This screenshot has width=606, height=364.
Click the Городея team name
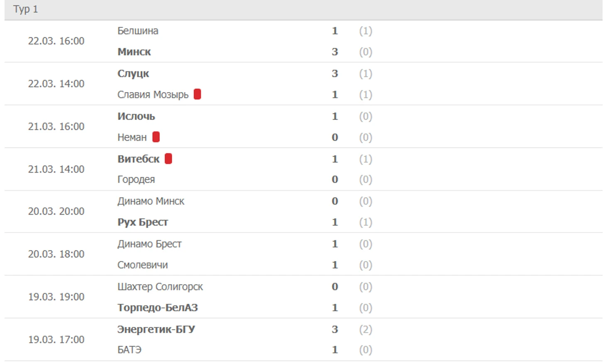(x=136, y=179)
